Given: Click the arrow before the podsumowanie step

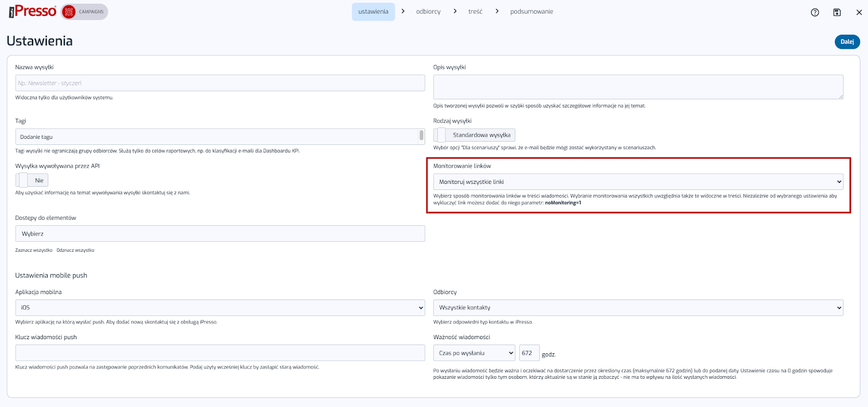Looking at the screenshot, I should tap(497, 11).
